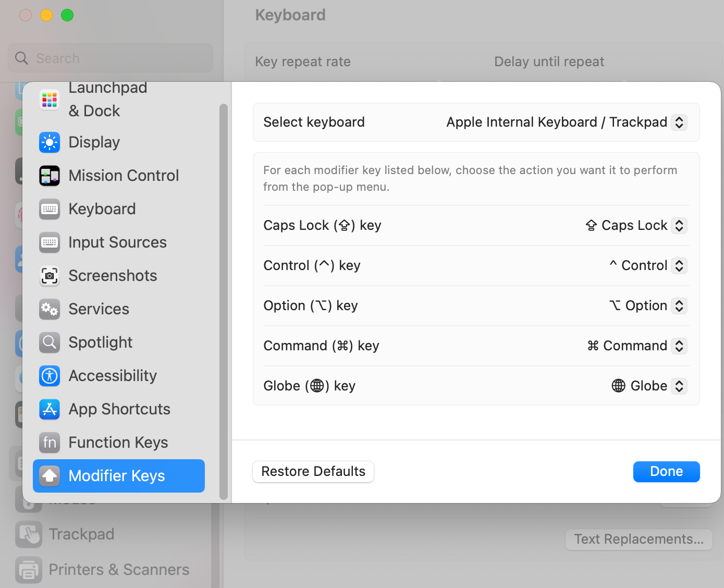The image size is (724, 588).
Task: Select Screenshots category label
Action: pyautogui.click(x=113, y=276)
